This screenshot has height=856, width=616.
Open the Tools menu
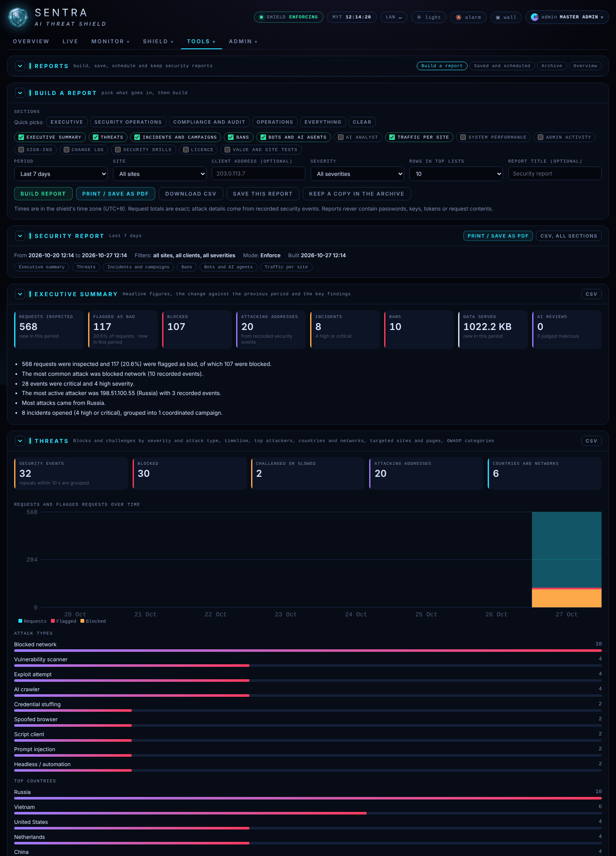coord(201,42)
